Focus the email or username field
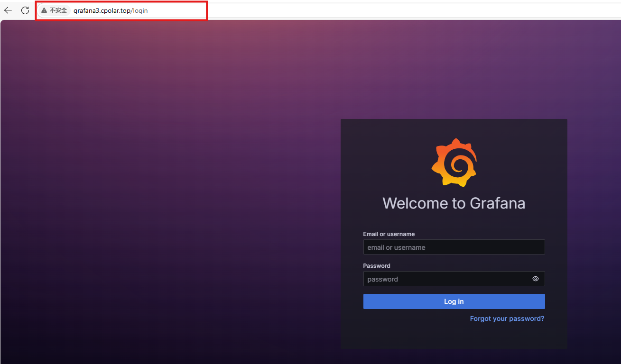This screenshot has height=364, width=621. pos(454,247)
